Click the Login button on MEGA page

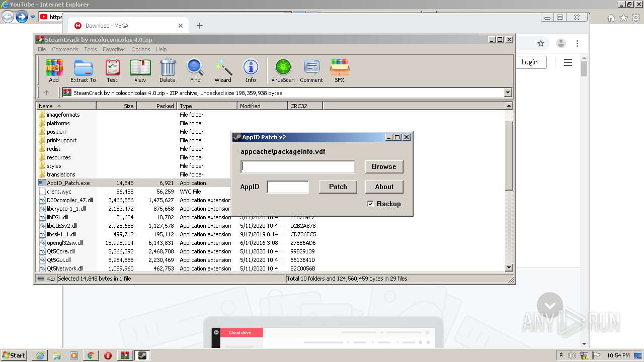529,62
